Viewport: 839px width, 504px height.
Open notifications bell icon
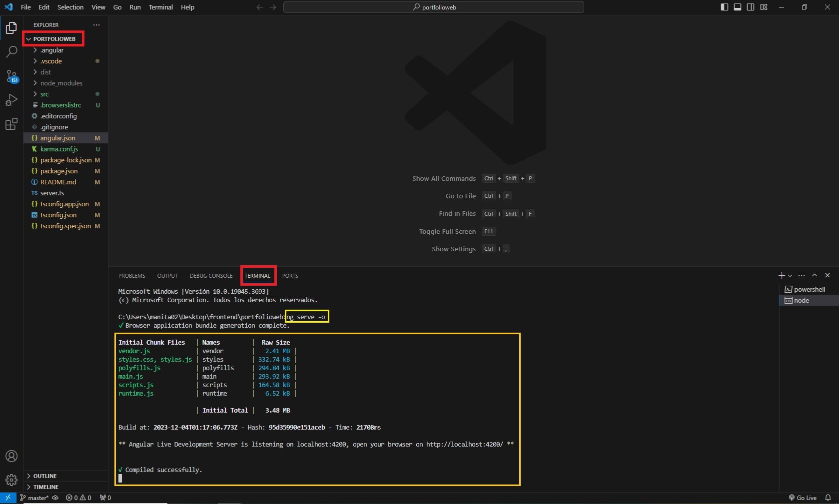pos(828,498)
